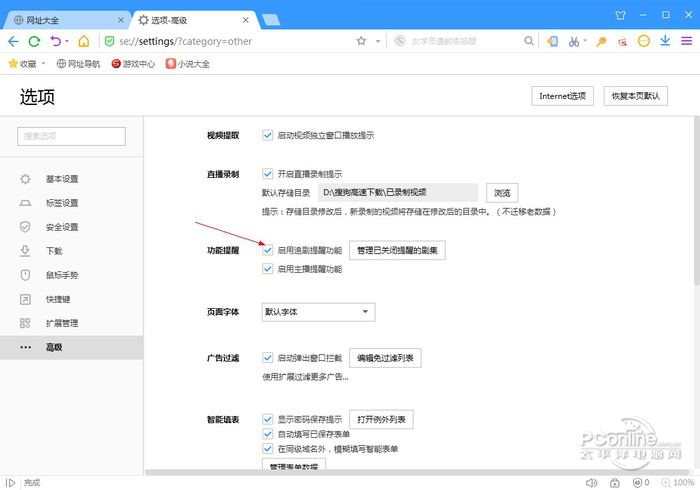Reload the page with the refresh icon
Viewport: 700px width, 490px height.
click(x=34, y=41)
